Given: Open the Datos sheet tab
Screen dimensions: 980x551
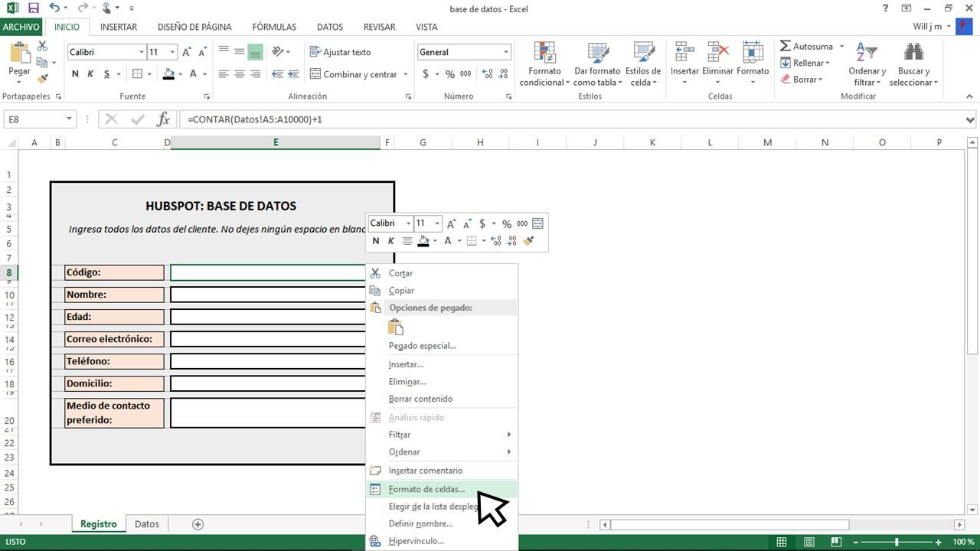Looking at the screenshot, I should [146, 523].
